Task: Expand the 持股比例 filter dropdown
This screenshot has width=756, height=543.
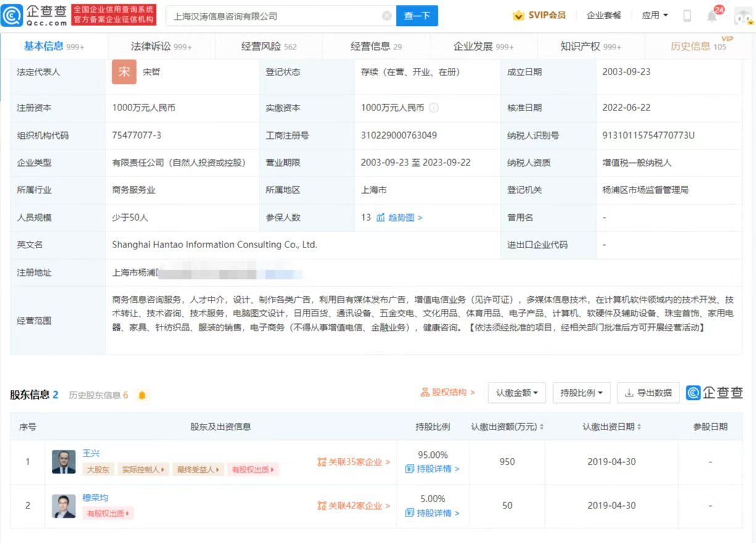Action: click(581, 393)
